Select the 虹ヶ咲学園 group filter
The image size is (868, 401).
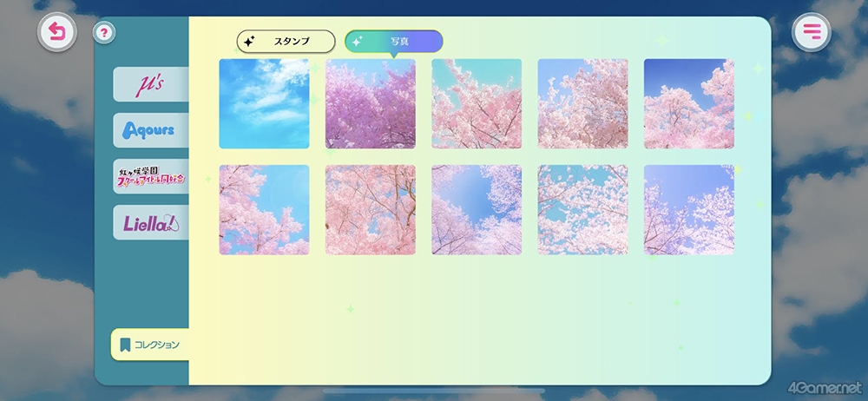[150, 176]
